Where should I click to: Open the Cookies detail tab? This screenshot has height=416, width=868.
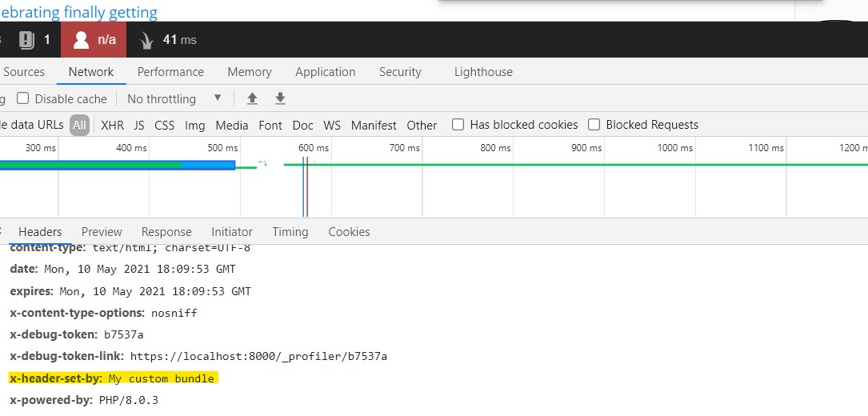pos(349,231)
